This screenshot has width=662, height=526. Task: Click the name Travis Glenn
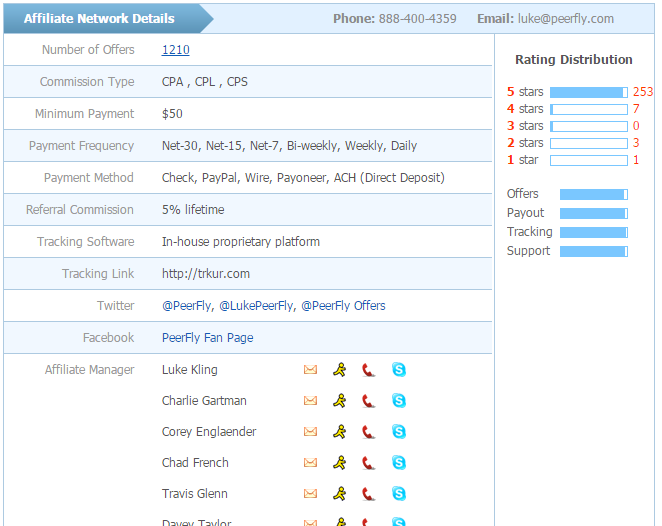195,493
